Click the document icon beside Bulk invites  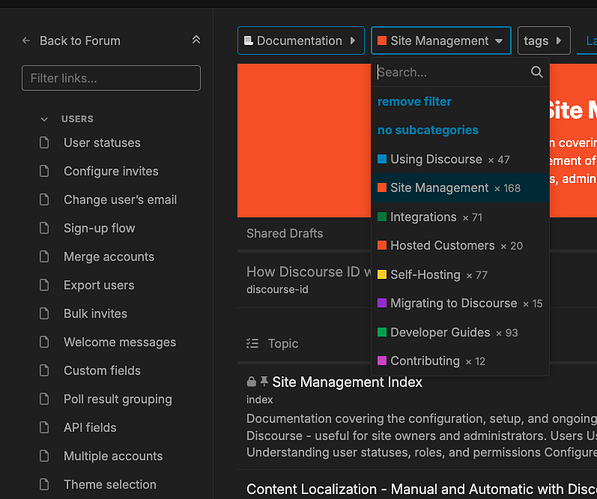click(x=45, y=314)
